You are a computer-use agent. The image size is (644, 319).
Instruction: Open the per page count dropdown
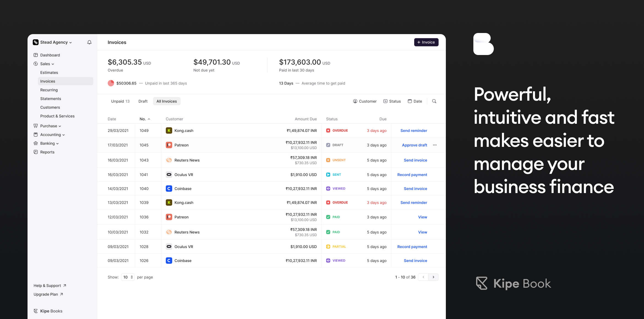pyautogui.click(x=128, y=277)
